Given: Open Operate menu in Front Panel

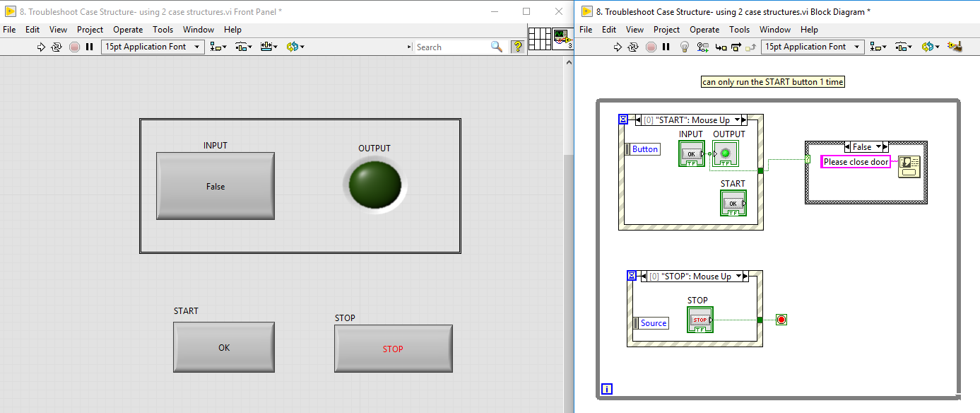Looking at the screenshot, I should 128,30.
